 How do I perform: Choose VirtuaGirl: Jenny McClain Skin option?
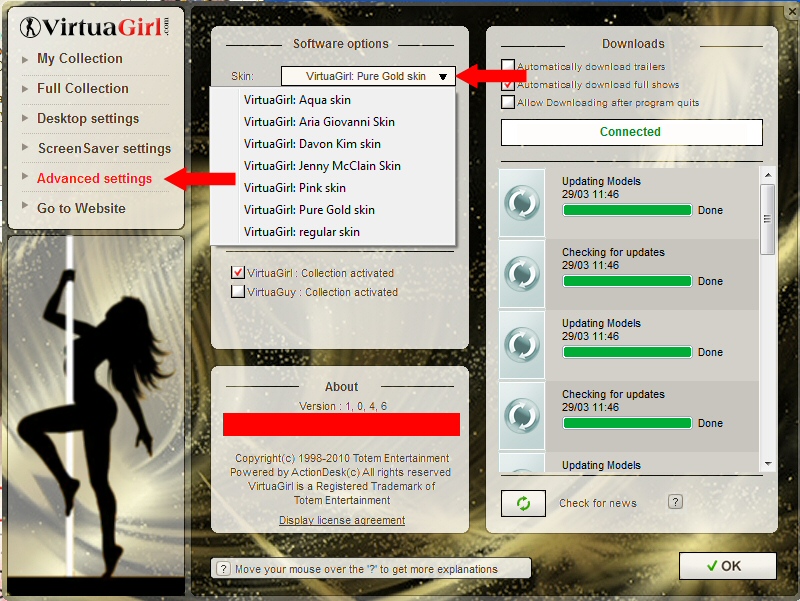(322, 166)
